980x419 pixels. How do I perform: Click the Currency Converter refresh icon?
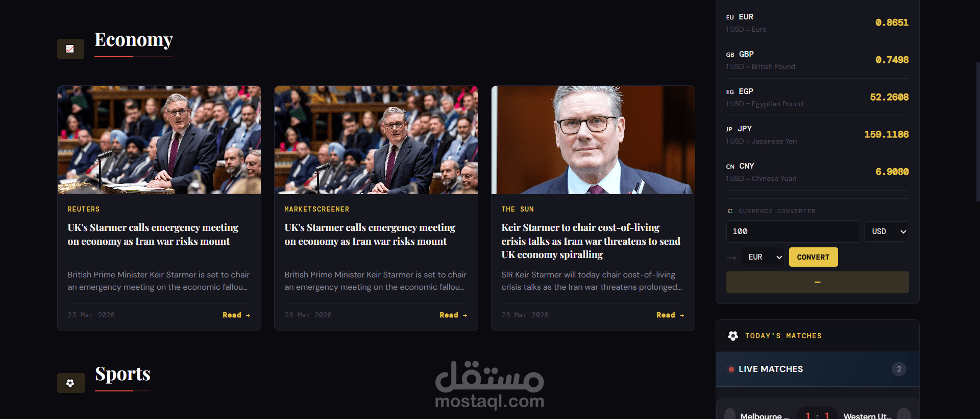[730, 211]
